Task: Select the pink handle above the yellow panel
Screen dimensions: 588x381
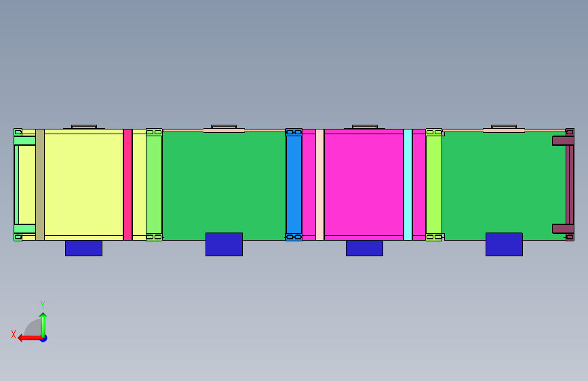Action: coord(84,127)
